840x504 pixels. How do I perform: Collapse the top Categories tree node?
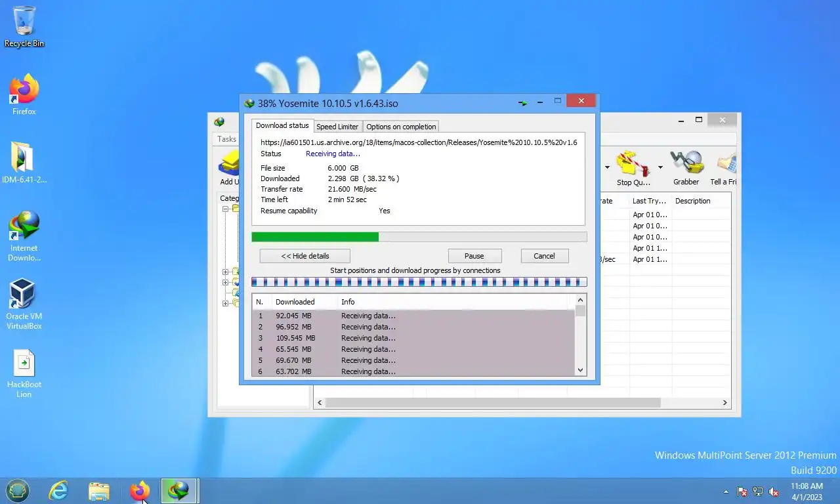click(226, 209)
